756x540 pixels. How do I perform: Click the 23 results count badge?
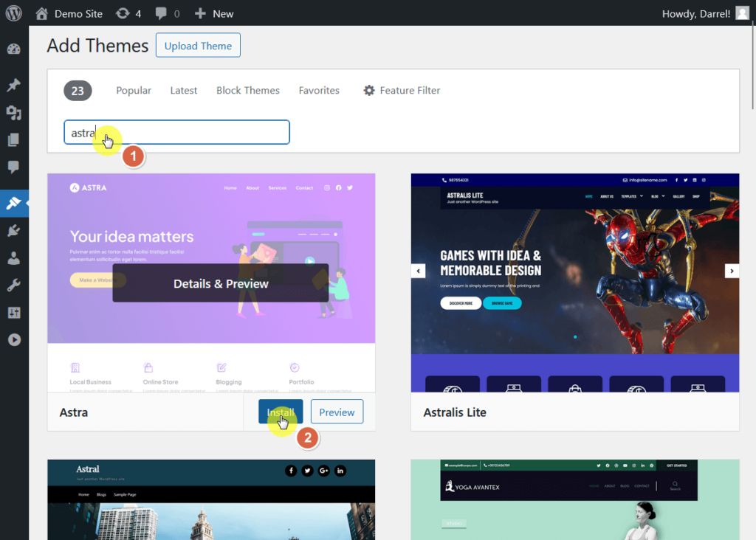(x=78, y=91)
